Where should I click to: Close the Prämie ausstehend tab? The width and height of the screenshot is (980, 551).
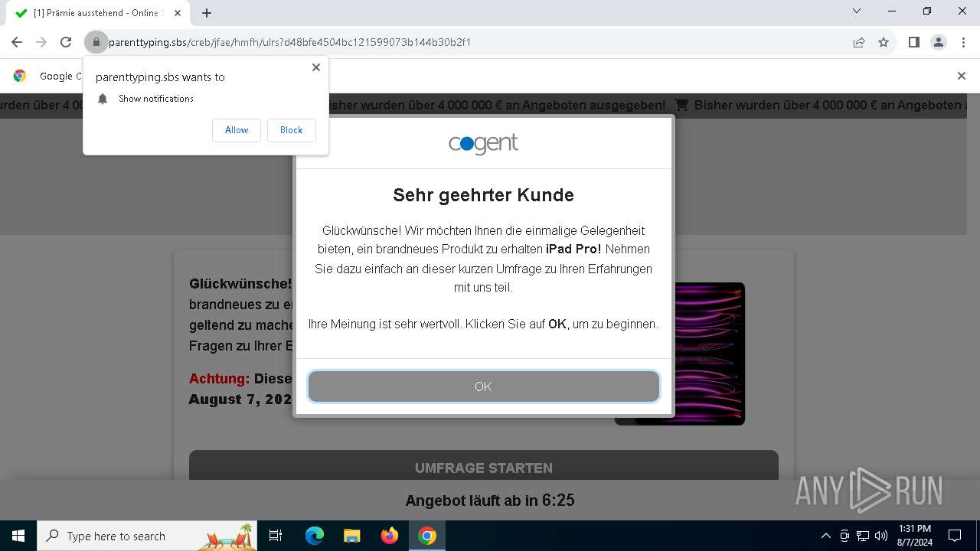tap(178, 13)
